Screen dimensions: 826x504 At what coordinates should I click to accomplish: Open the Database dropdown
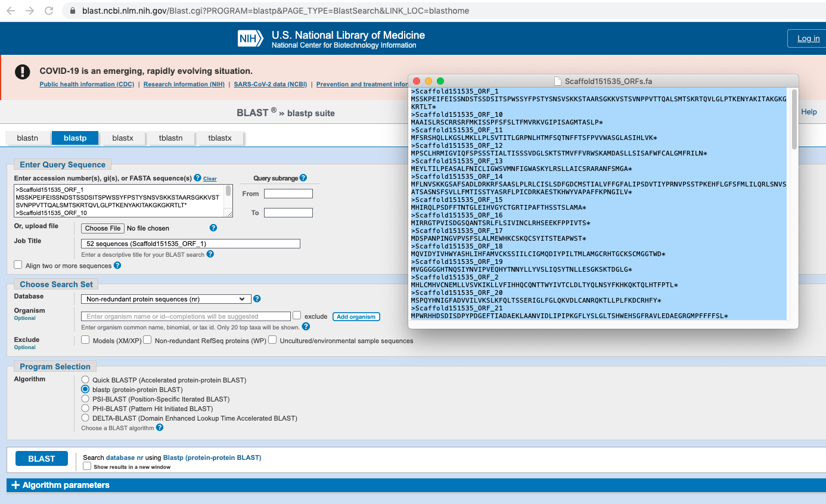[166, 299]
